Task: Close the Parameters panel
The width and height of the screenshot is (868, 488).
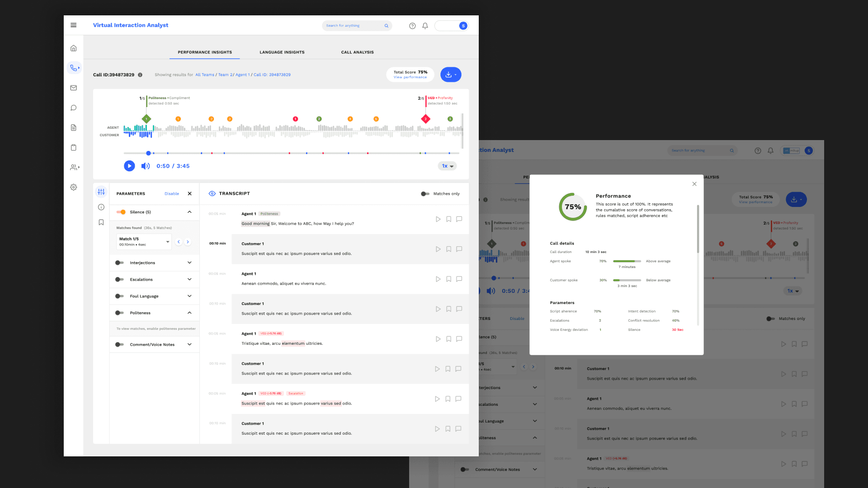Action: point(190,193)
